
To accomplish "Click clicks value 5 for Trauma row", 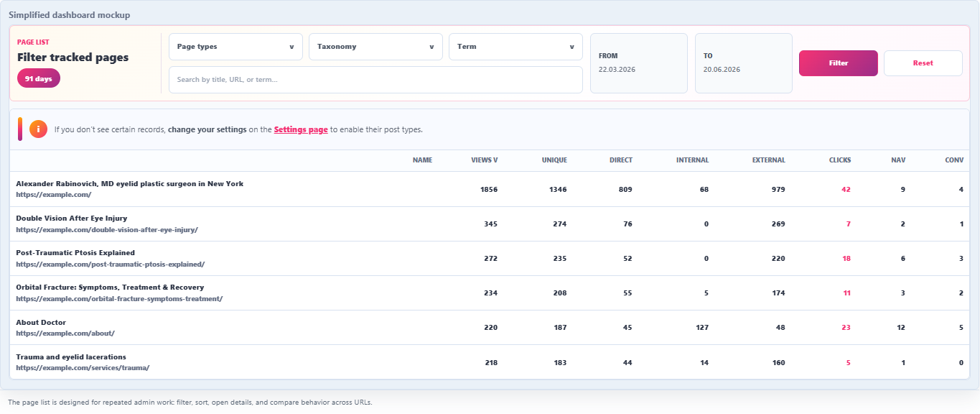I will 849,363.
